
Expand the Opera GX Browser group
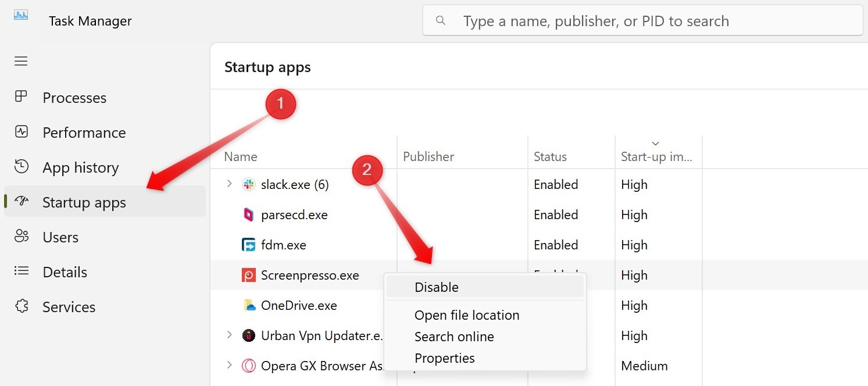pos(229,366)
